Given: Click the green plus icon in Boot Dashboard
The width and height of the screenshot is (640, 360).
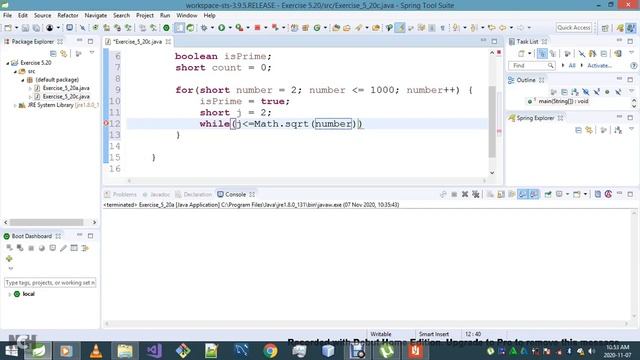Looking at the screenshot, I should pos(9,258).
